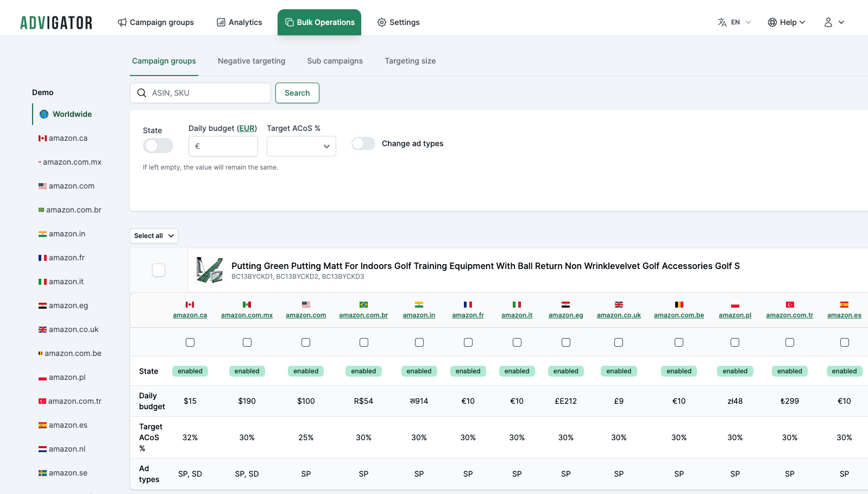The height and width of the screenshot is (494, 868).
Task: Open the amazon.pl header link
Action: point(735,315)
